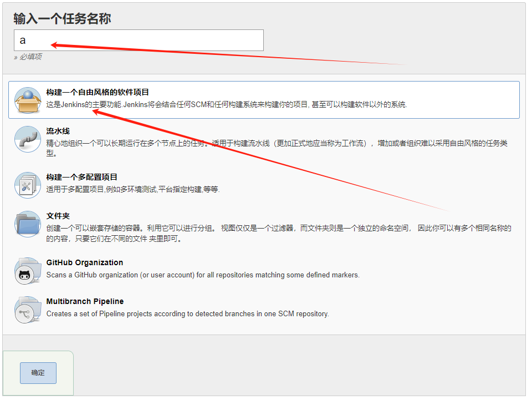
Task: Select the 文件夹 blue folder icon
Action: click(28, 224)
